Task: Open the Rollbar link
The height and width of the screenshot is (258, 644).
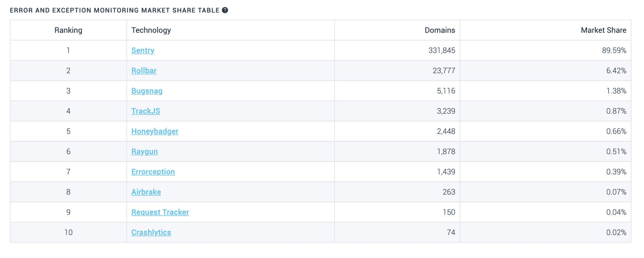Action: pos(144,71)
